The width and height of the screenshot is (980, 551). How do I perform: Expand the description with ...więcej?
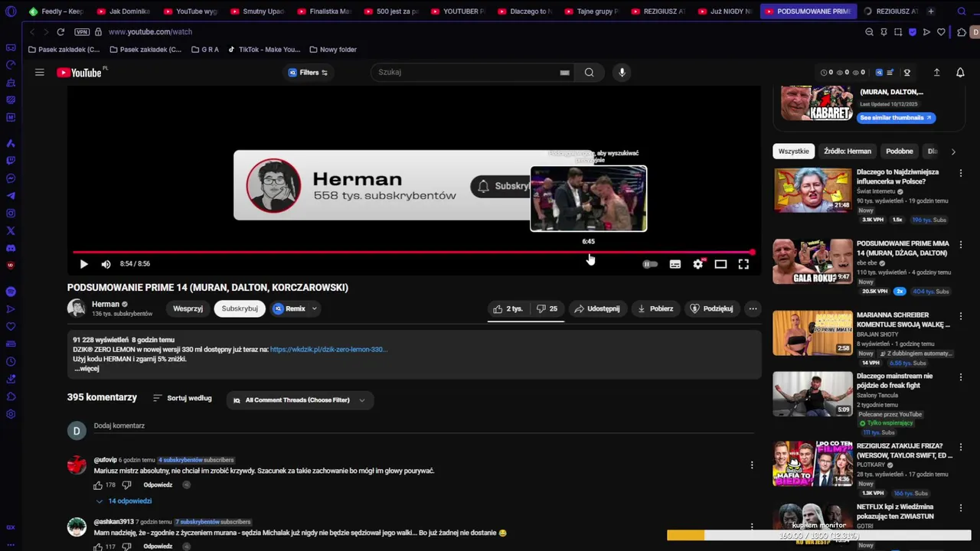(x=87, y=369)
